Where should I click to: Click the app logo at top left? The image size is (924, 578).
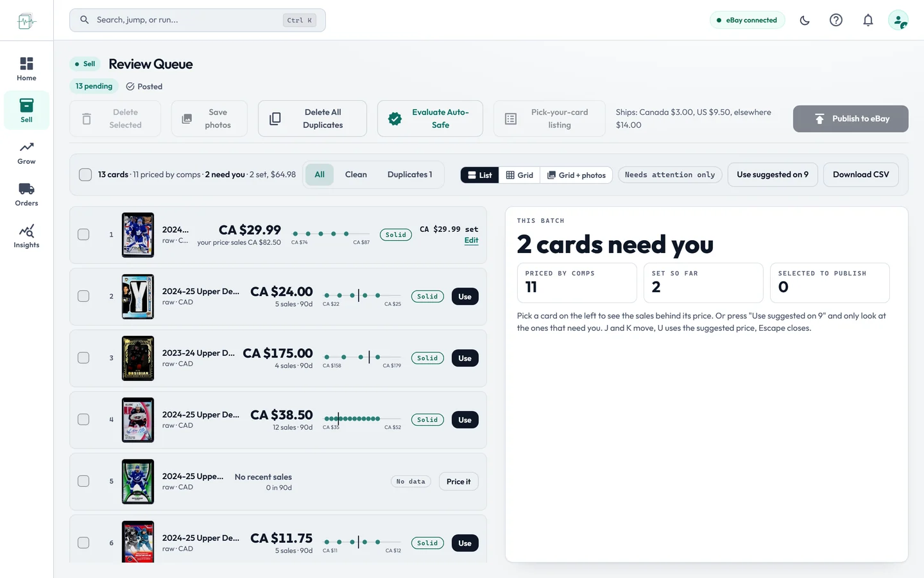click(x=26, y=21)
